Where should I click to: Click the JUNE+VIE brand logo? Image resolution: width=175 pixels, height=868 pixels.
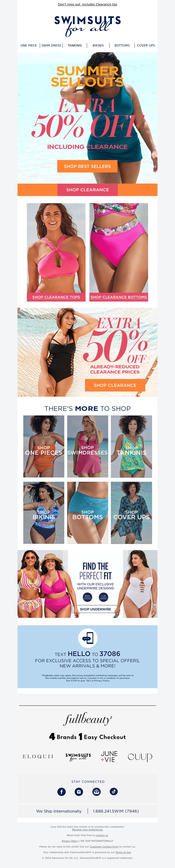coord(109,756)
